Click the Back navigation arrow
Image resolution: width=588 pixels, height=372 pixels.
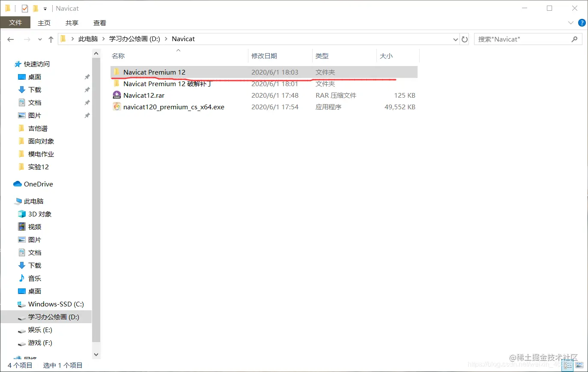pyautogui.click(x=11, y=39)
